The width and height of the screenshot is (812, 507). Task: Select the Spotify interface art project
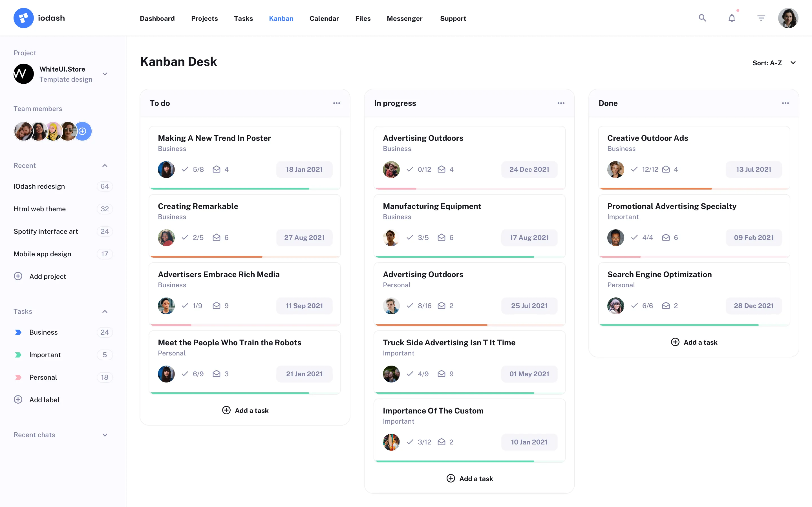click(x=46, y=231)
